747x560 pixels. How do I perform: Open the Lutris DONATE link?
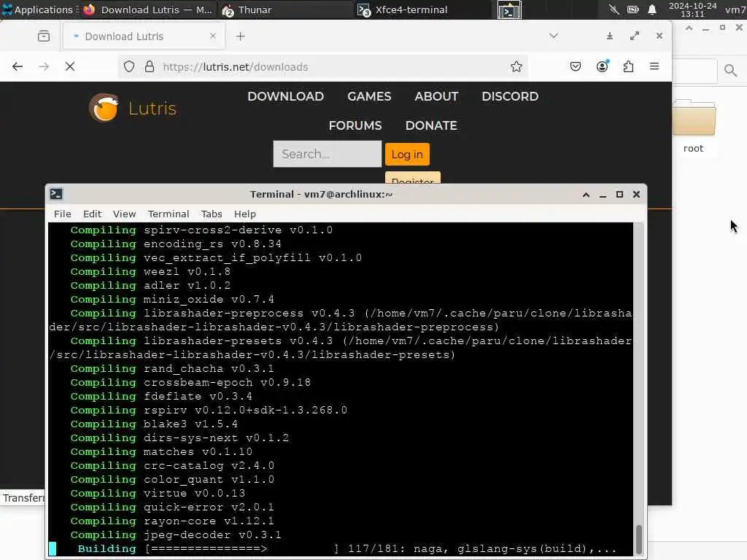(431, 125)
